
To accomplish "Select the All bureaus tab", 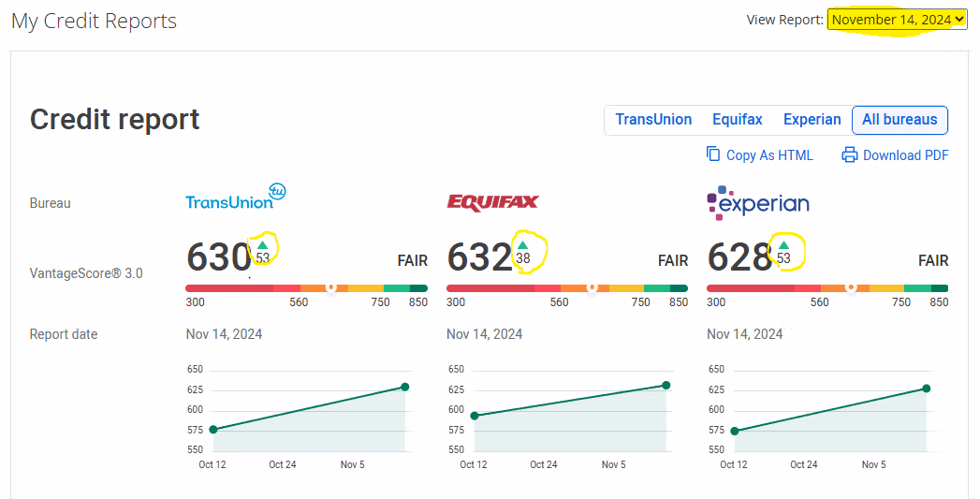I will (900, 120).
